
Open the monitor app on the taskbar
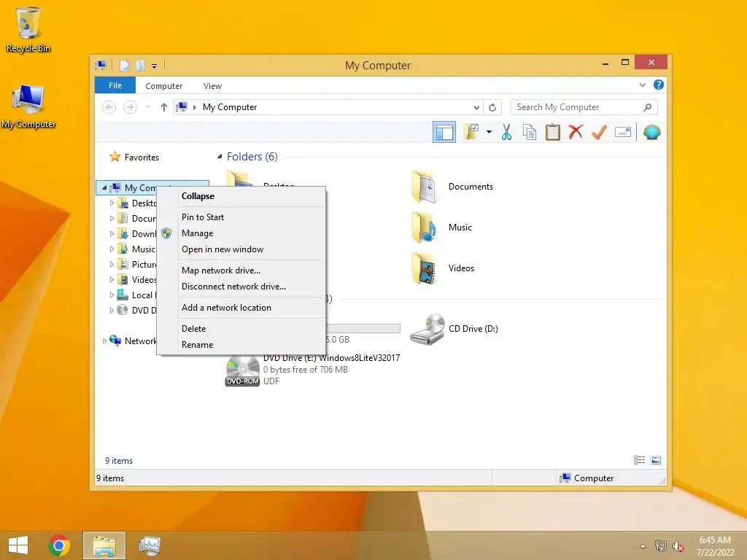149,545
